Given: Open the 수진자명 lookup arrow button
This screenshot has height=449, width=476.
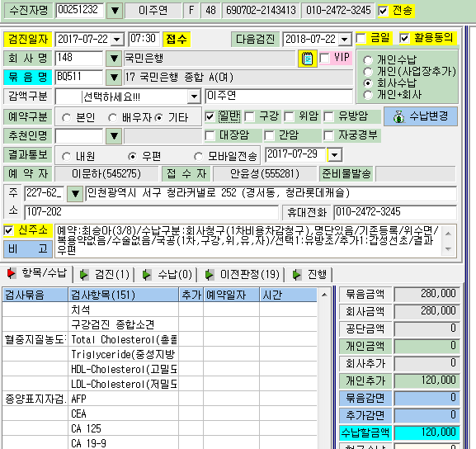Looking at the screenshot, I should [115, 11].
